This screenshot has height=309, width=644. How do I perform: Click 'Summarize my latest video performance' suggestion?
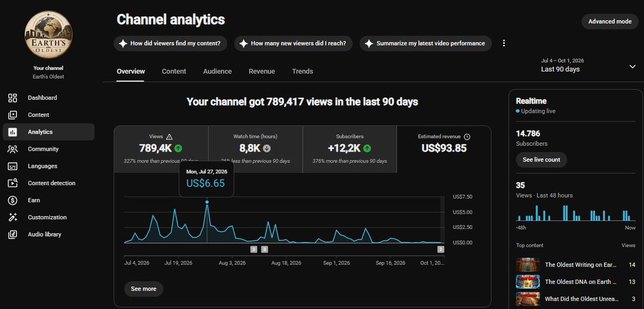point(426,43)
